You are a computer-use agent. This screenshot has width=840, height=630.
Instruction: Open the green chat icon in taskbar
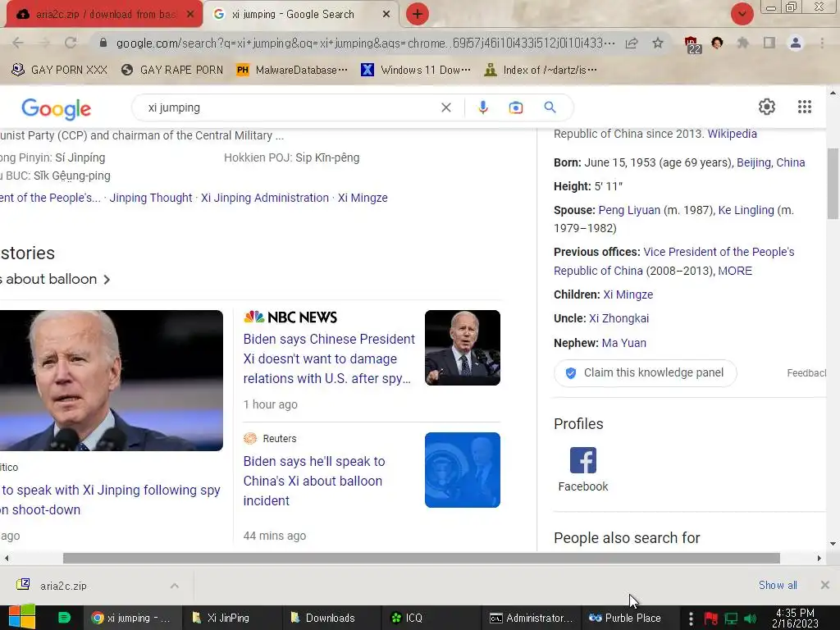64,618
